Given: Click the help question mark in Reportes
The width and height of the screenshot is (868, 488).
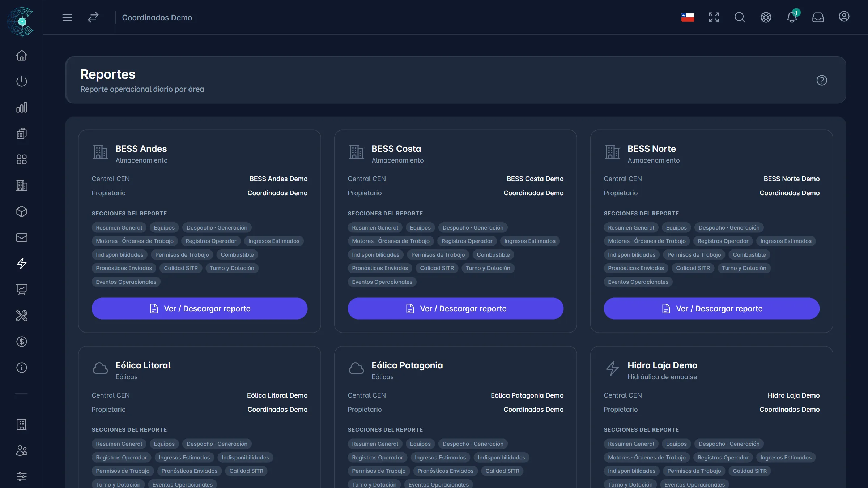Looking at the screenshot, I should tap(822, 80).
